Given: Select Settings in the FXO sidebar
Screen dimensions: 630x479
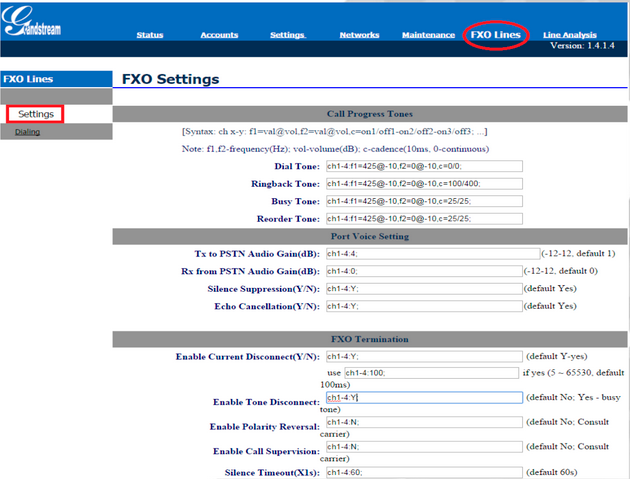Looking at the screenshot, I should (36, 114).
